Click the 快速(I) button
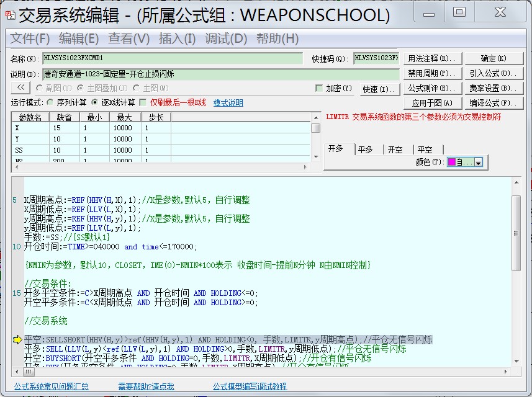The height and width of the screenshot is (397, 532). (379, 89)
